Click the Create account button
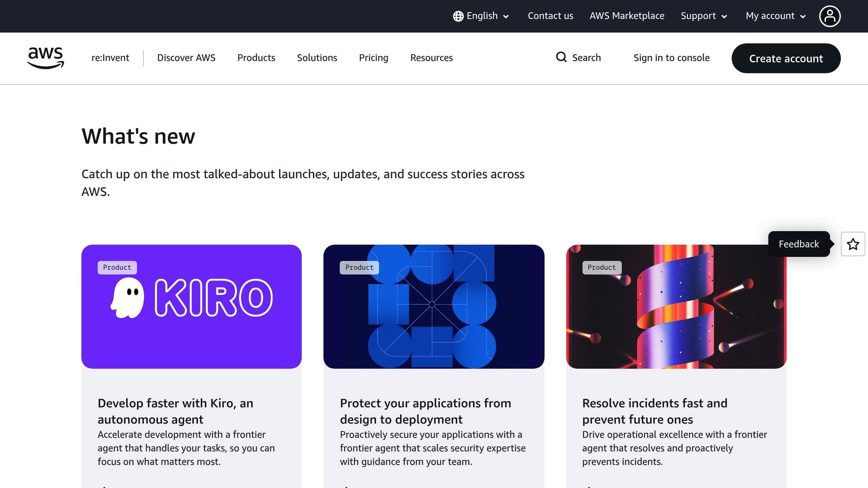868x488 pixels. [x=785, y=58]
